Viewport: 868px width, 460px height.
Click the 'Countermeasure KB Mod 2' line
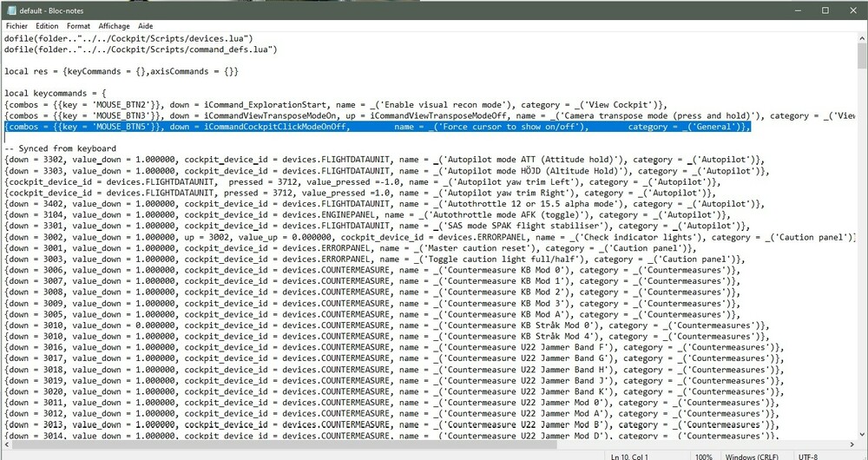pyautogui.click(x=372, y=292)
